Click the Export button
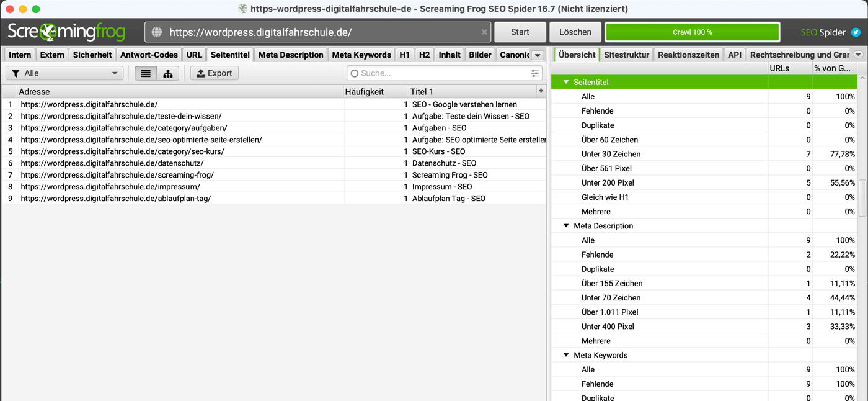The width and height of the screenshot is (868, 401). click(x=214, y=73)
